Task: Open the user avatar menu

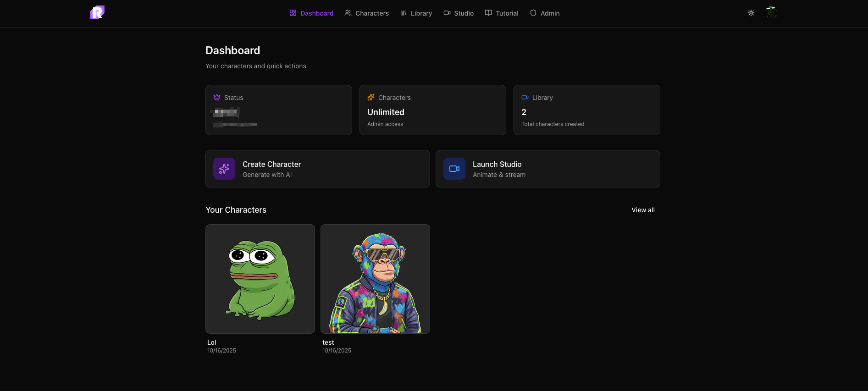Action: click(771, 13)
